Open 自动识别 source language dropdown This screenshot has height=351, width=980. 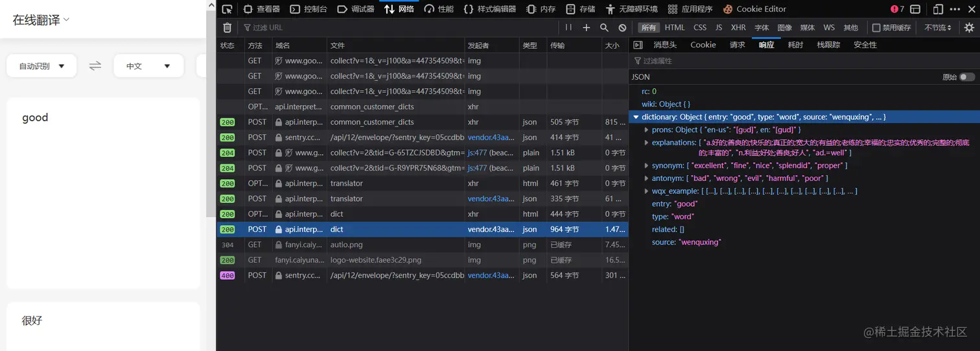click(x=41, y=66)
